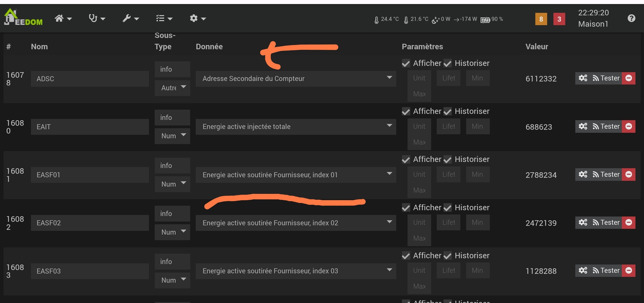
Task: Delete the EAIT command with red minus
Action: [628, 126]
